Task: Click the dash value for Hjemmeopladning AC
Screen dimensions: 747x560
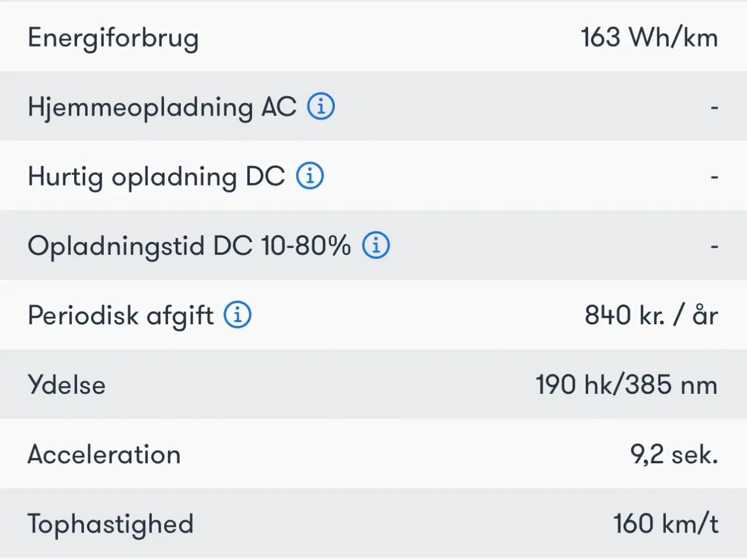Action: pyautogui.click(x=714, y=108)
